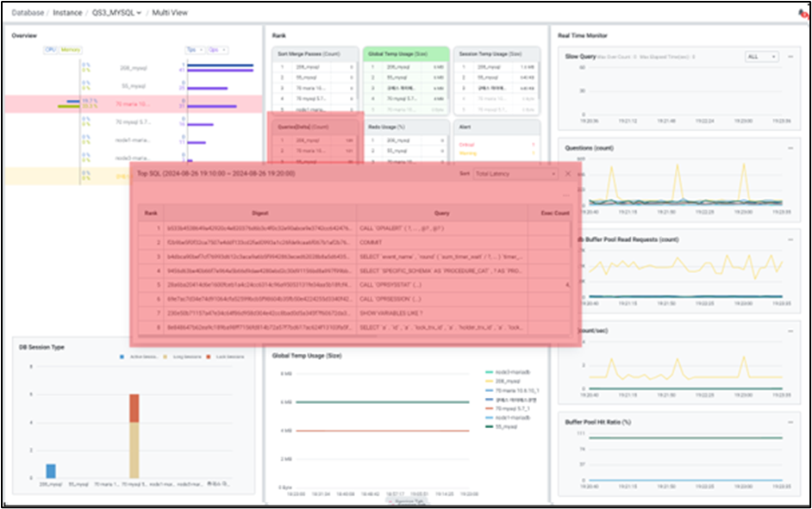Open the Slow Query chart options menu

pos(790,57)
